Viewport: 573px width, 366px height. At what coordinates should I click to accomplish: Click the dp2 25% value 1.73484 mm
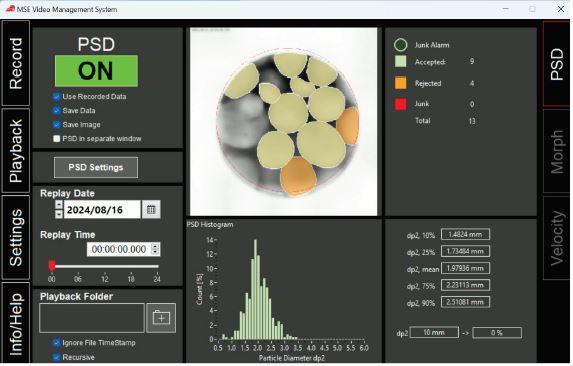[465, 251]
